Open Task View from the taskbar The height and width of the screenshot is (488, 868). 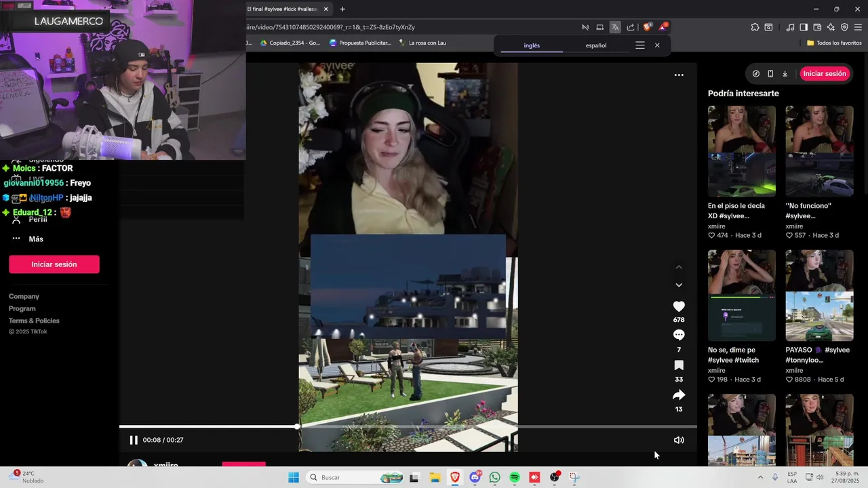[414, 478]
